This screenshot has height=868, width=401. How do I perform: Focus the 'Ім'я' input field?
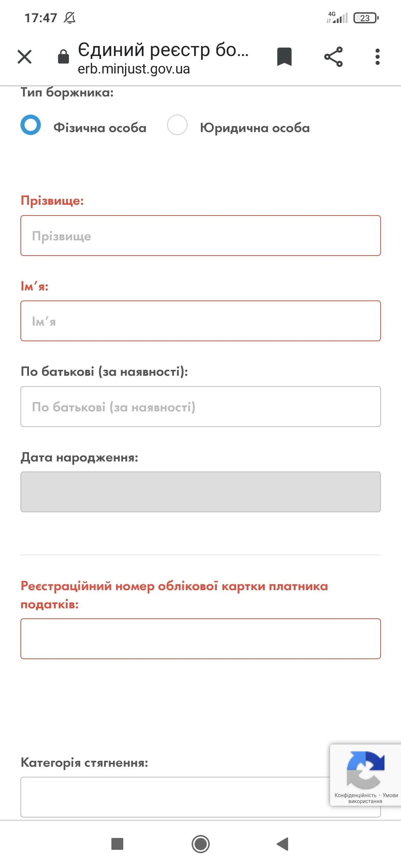tap(200, 321)
